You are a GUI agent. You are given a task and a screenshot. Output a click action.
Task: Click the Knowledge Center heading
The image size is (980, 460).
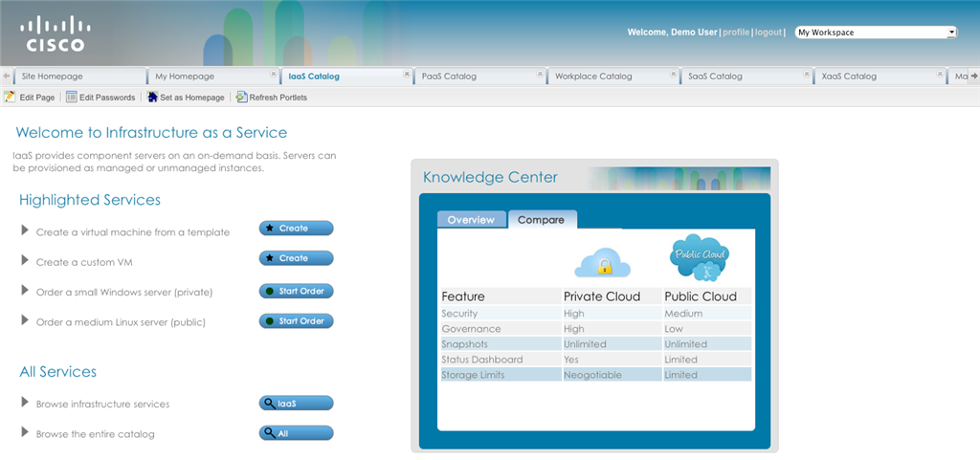coord(490,177)
